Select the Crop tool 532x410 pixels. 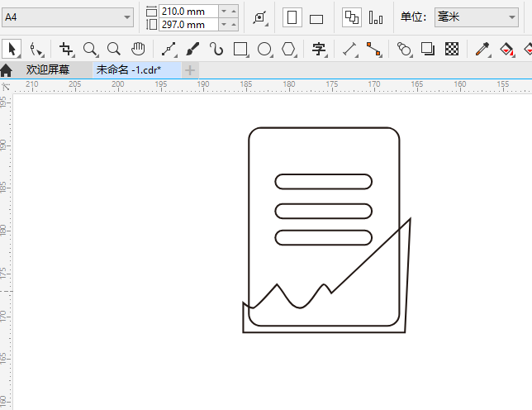[x=67, y=50]
